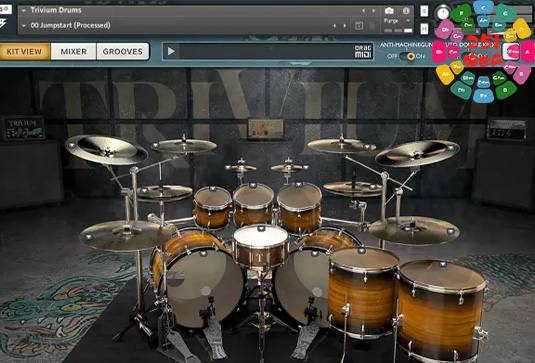
Task: Click the Drag MIDI handle
Action: pyautogui.click(x=363, y=52)
